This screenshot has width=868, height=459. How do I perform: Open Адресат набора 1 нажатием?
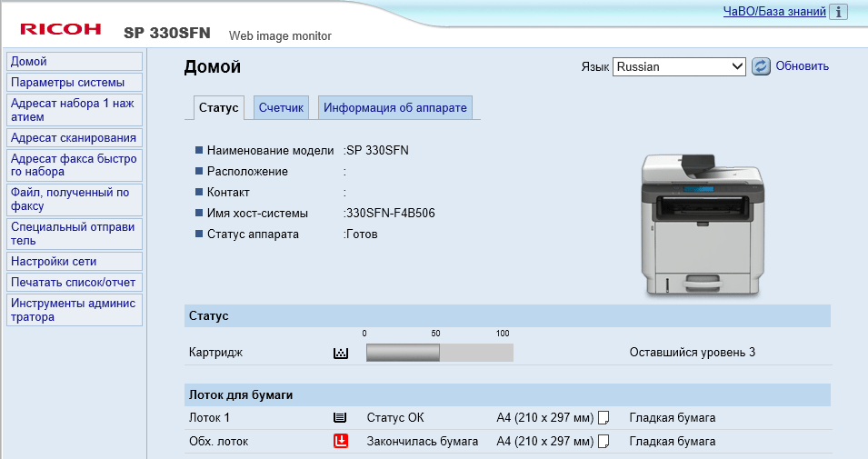coord(75,110)
